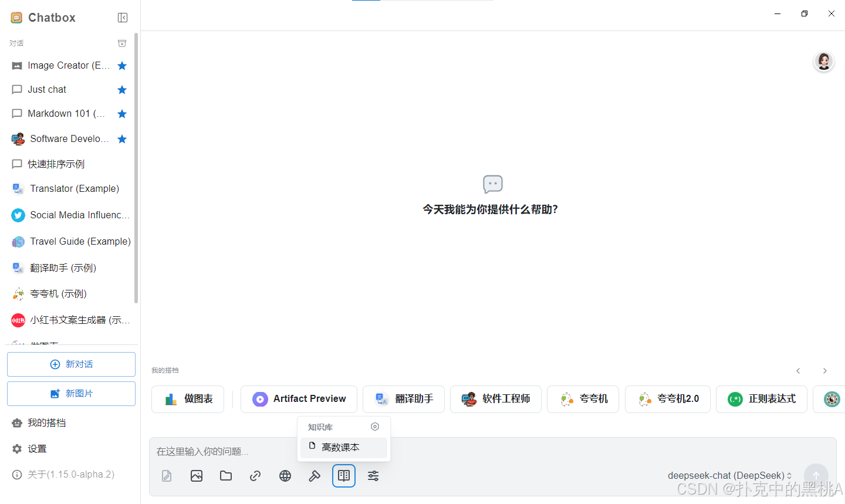
Task: Select the 正则表达式 copilot card
Action: click(x=762, y=399)
